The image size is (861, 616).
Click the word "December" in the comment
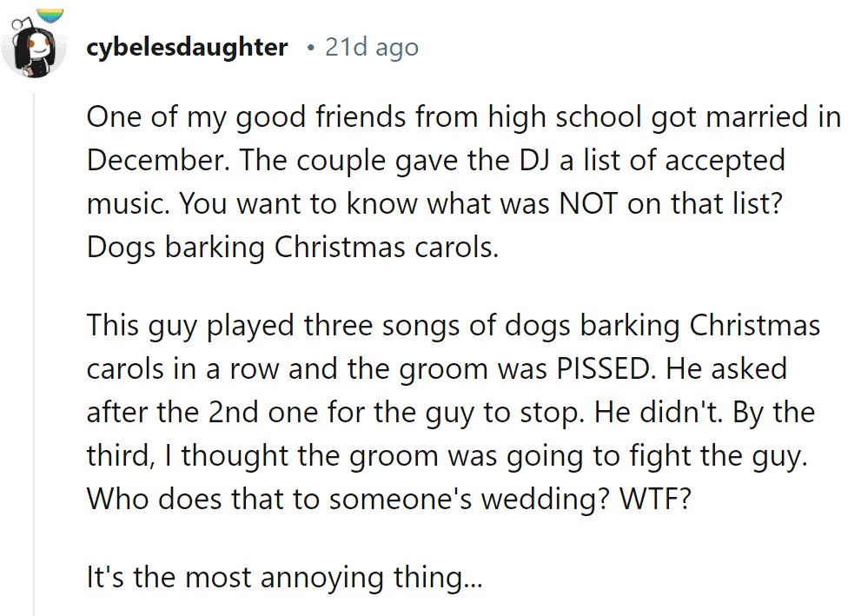[155, 161]
